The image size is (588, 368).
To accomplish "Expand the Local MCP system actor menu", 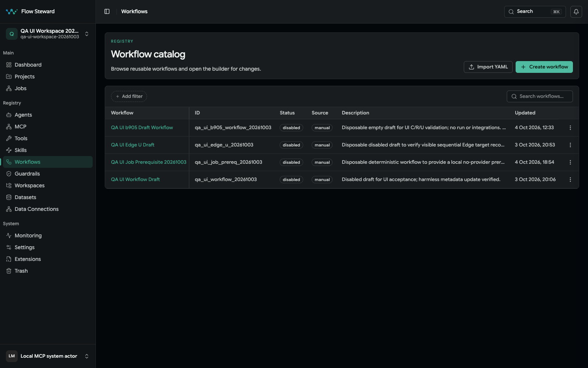I will tap(48, 356).
